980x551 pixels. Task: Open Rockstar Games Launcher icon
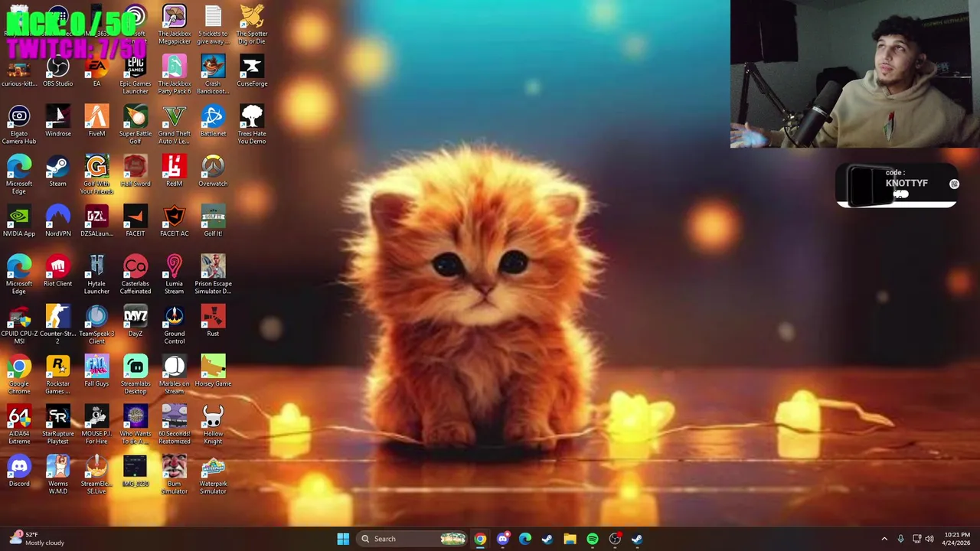click(x=58, y=374)
